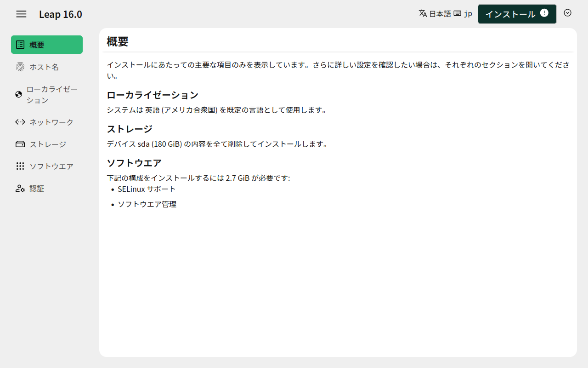The image size is (588, 368).
Task: Click the hard drive icon for ストレージ
Action: [x=20, y=144]
